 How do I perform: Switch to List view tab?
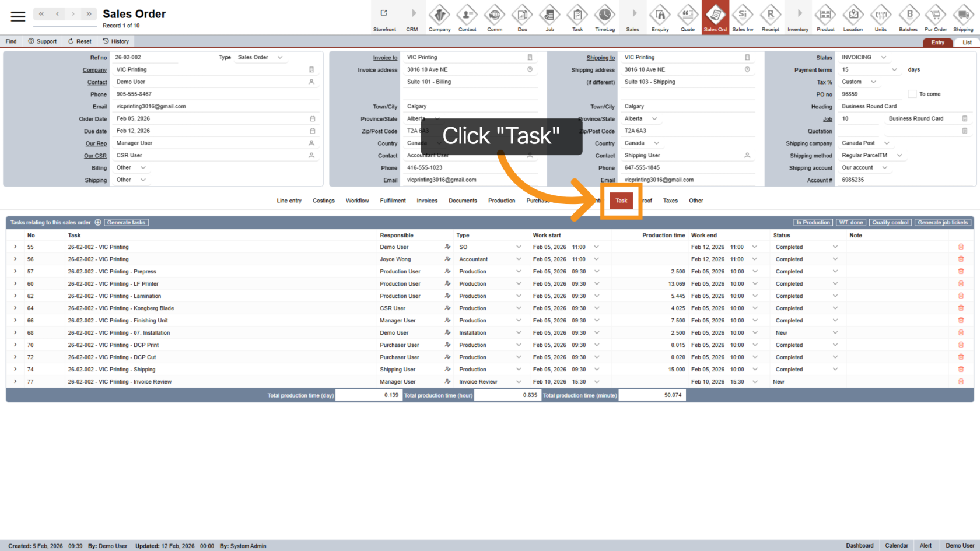click(967, 43)
